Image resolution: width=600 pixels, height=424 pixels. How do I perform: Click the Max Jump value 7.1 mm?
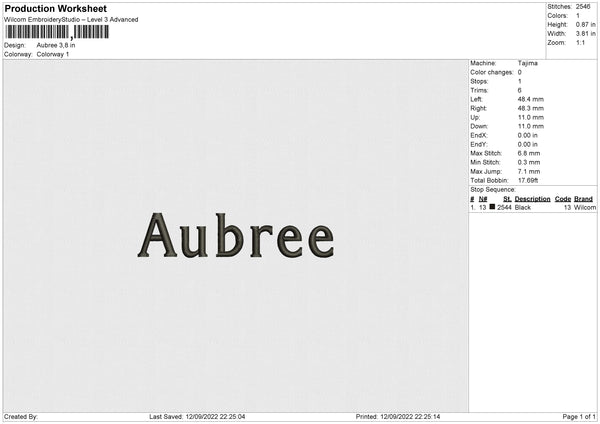[x=529, y=171]
